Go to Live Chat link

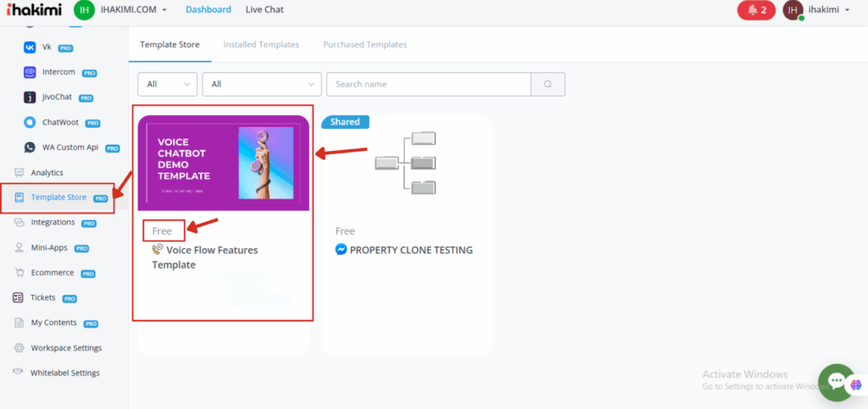(264, 10)
